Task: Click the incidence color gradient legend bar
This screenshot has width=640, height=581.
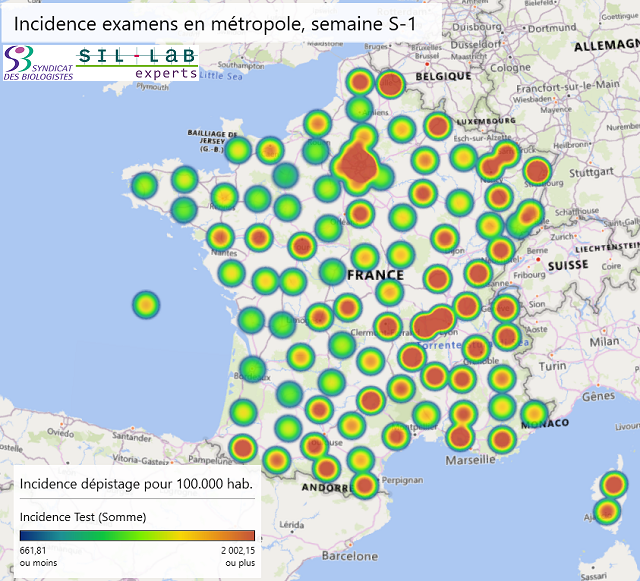Action: point(137,535)
